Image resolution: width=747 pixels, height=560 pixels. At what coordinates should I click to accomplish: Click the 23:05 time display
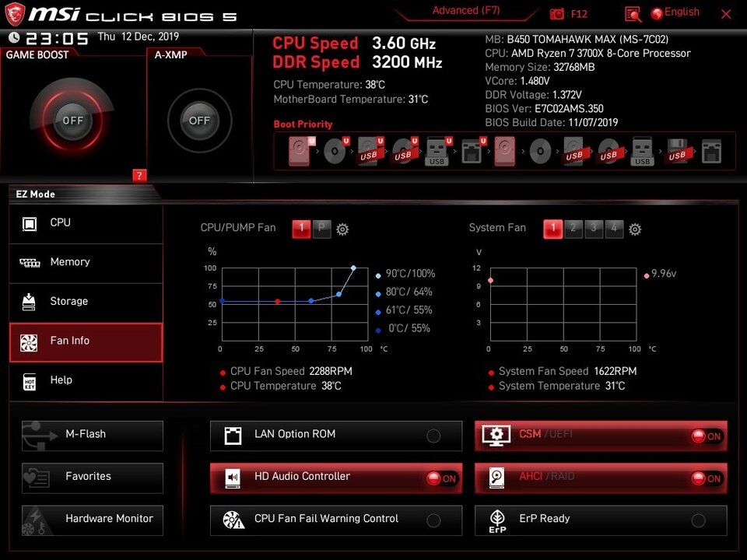pyautogui.click(x=57, y=38)
